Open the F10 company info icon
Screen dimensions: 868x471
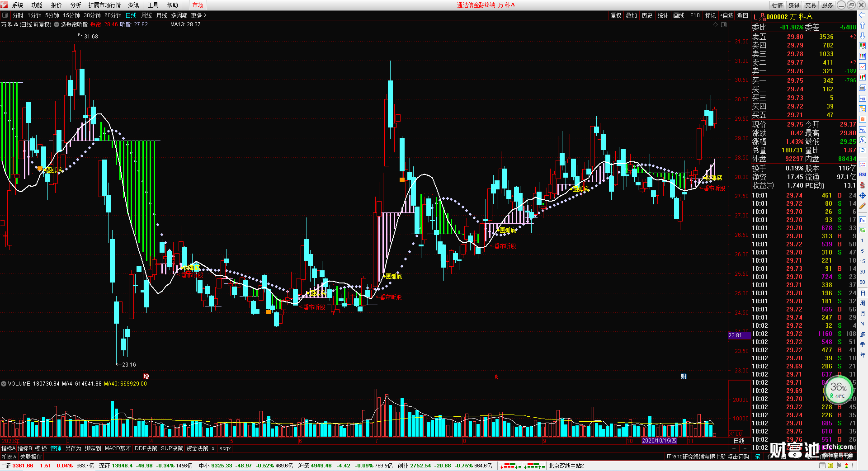pos(862,98)
